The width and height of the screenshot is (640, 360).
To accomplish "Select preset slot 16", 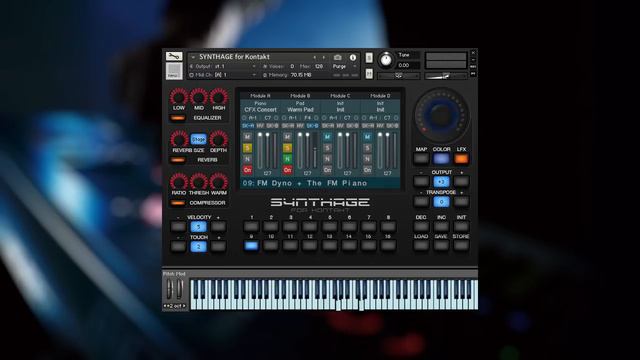I will coord(389,246).
